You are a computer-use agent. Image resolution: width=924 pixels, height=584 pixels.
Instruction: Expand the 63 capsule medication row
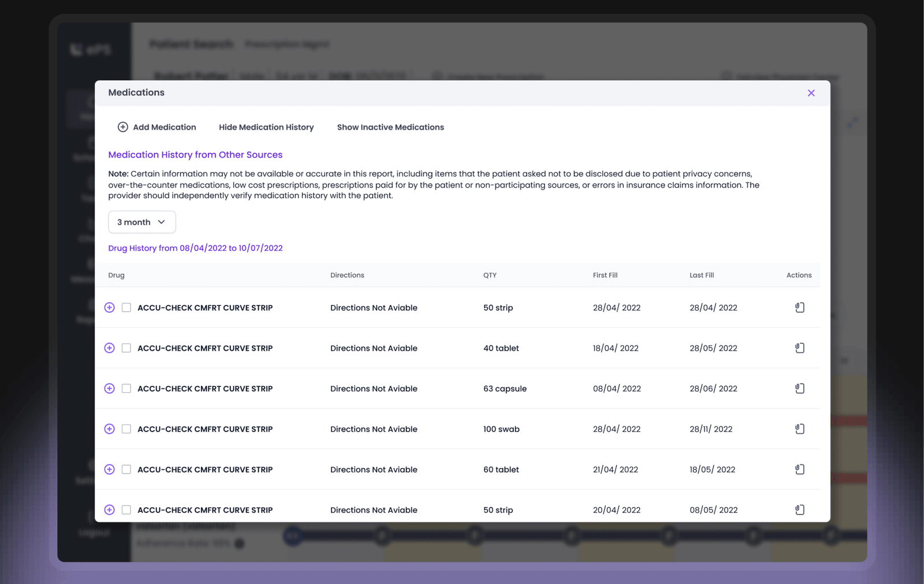coord(109,388)
